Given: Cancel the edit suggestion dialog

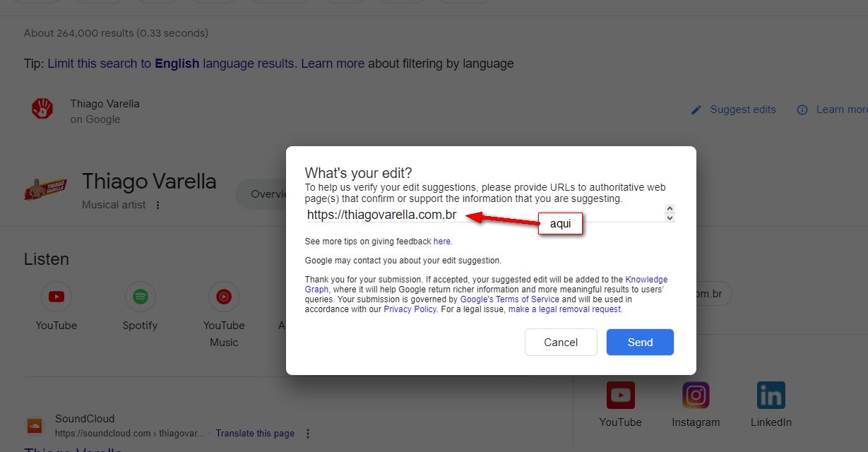Looking at the screenshot, I should pos(561,343).
